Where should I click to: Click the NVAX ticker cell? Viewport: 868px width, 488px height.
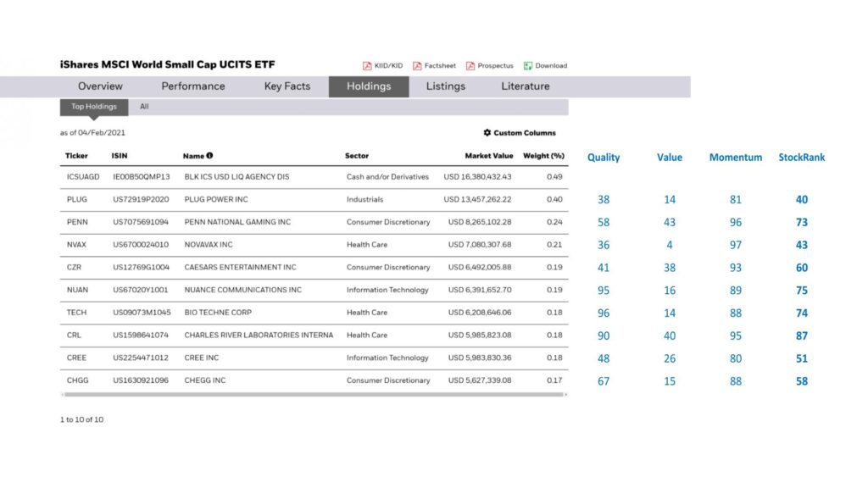tap(77, 245)
